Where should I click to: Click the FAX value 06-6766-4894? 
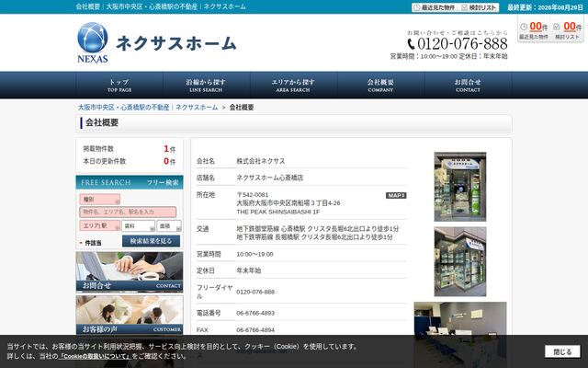coord(255,329)
